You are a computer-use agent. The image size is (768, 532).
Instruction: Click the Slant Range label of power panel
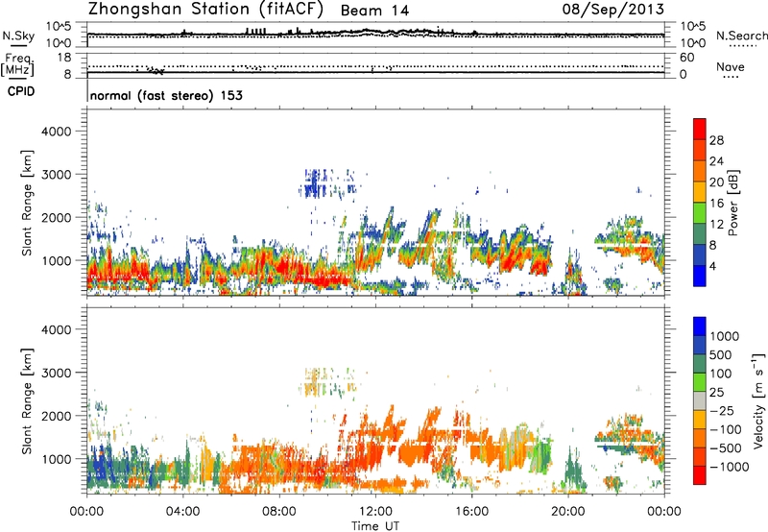click(x=27, y=203)
